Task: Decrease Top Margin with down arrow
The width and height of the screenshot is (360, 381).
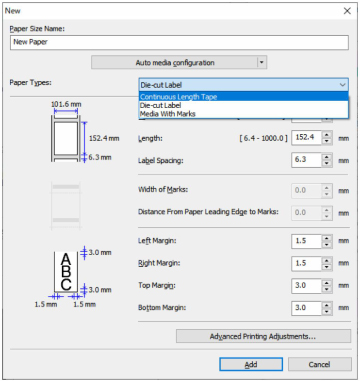Action: pyautogui.click(x=327, y=289)
